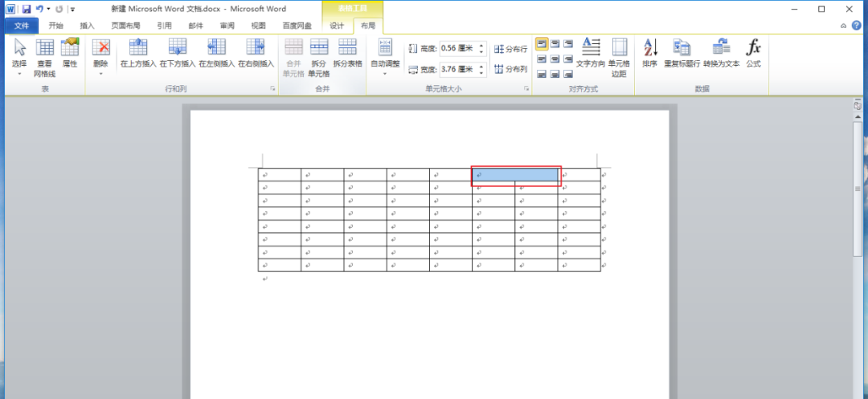
Task: Open the Select (选择) table menu
Action: click(19, 58)
